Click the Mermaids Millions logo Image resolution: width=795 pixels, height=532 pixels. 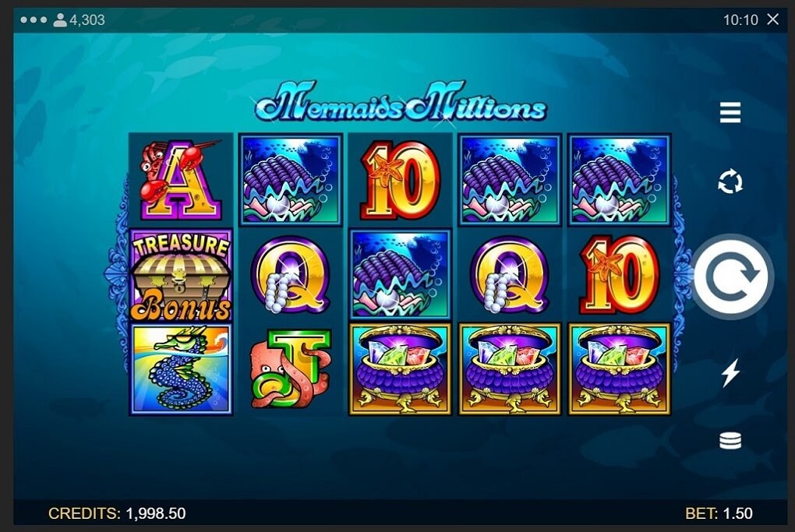point(401,103)
